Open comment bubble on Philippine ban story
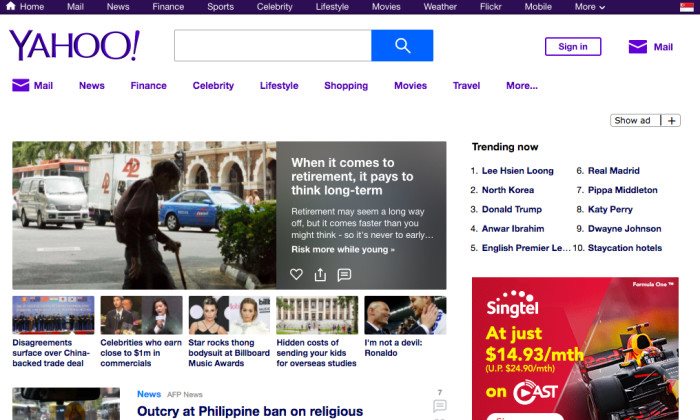This screenshot has width=700, height=420. (x=439, y=406)
